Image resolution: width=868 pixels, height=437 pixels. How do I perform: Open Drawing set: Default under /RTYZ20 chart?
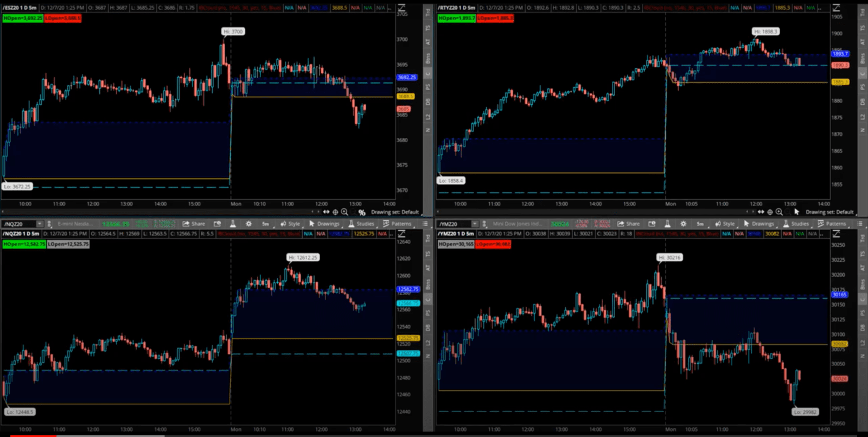[x=829, y=212]
